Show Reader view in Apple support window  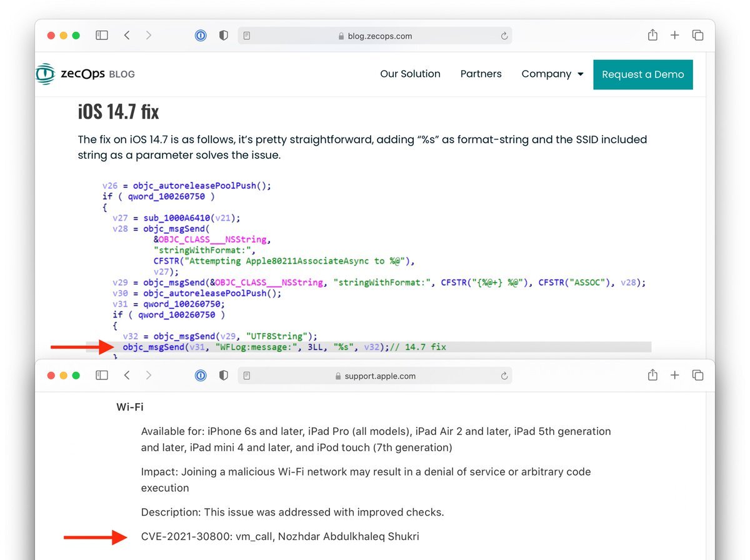[247, 376]
